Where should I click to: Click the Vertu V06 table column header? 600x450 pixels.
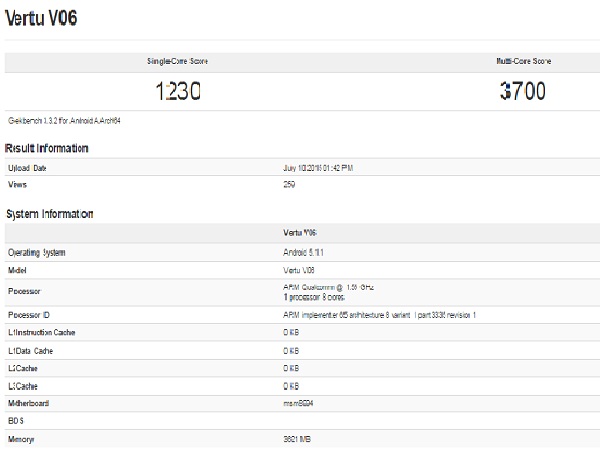[x=301, y=232]
